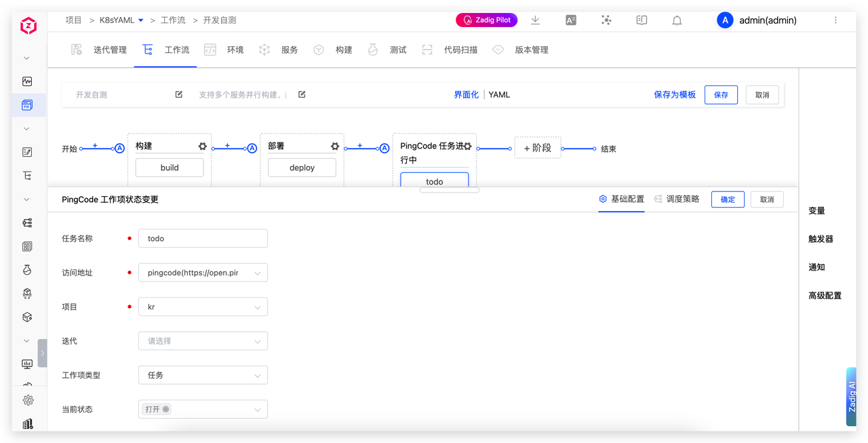Switch to the 调度策略 tab
This screenshot has height=443, width=868.
point(677,199)
